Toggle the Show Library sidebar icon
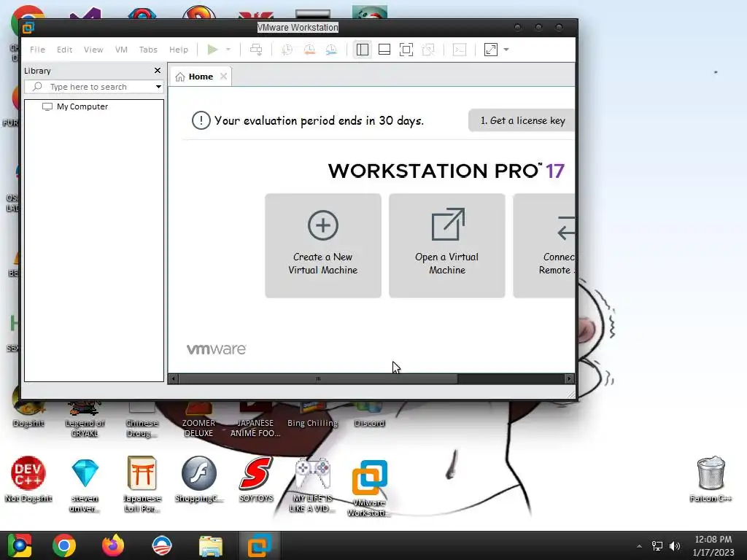 363,50
